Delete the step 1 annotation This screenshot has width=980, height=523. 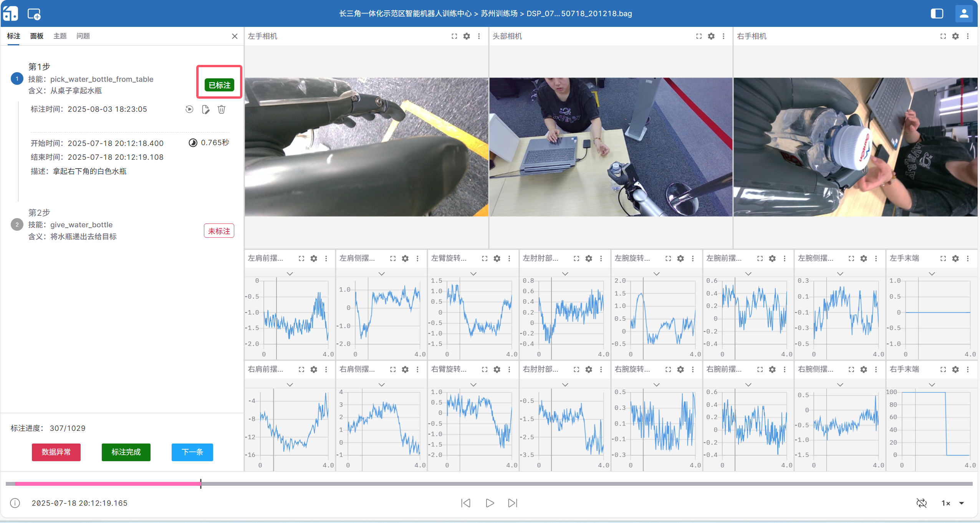point(222,109)
